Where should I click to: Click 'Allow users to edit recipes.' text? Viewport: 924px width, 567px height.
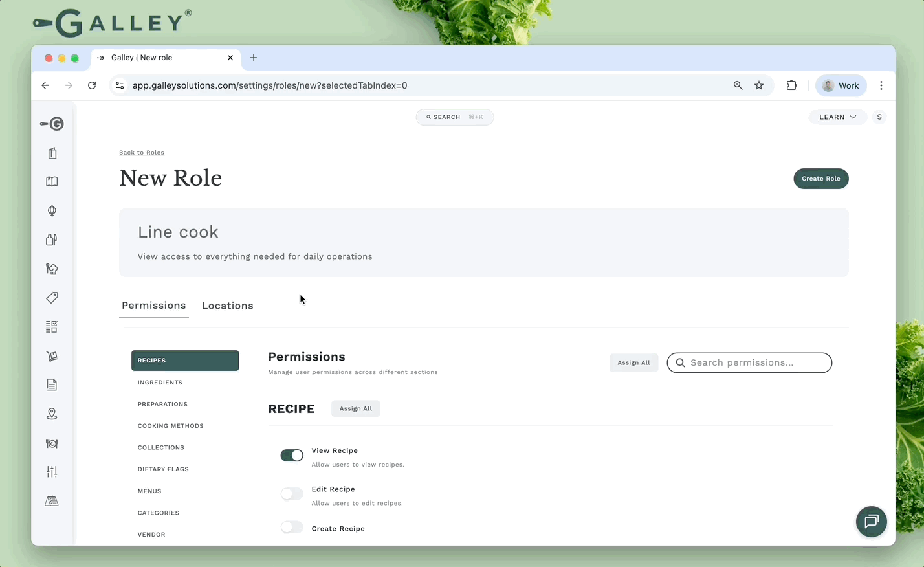[x=357, y=503]
